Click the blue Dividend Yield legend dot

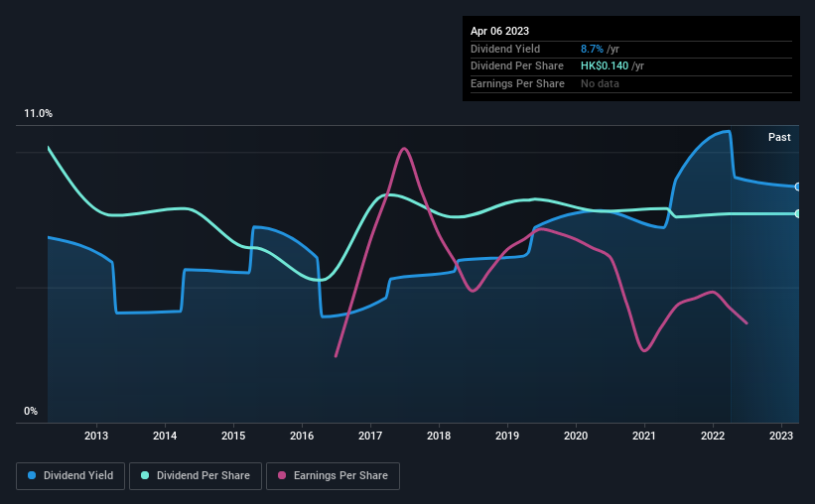(x=32, y=475)
